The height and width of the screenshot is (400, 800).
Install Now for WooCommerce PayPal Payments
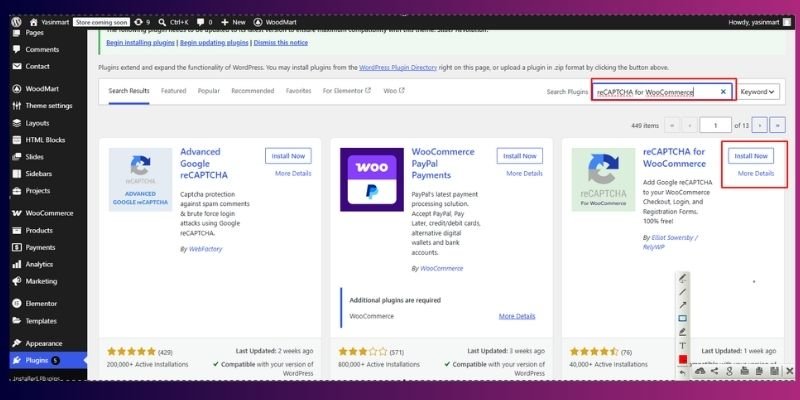coord(520,156)
